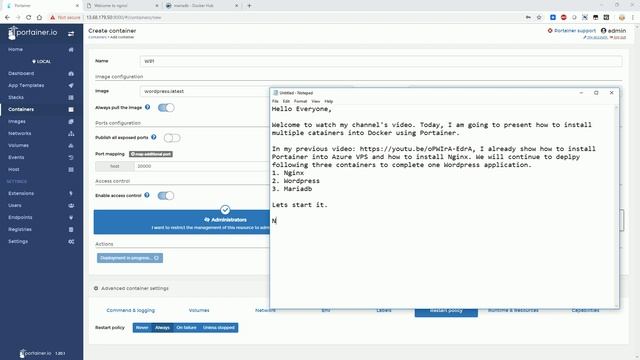Click the Dashboard sidebar icon

click(71, 73)
